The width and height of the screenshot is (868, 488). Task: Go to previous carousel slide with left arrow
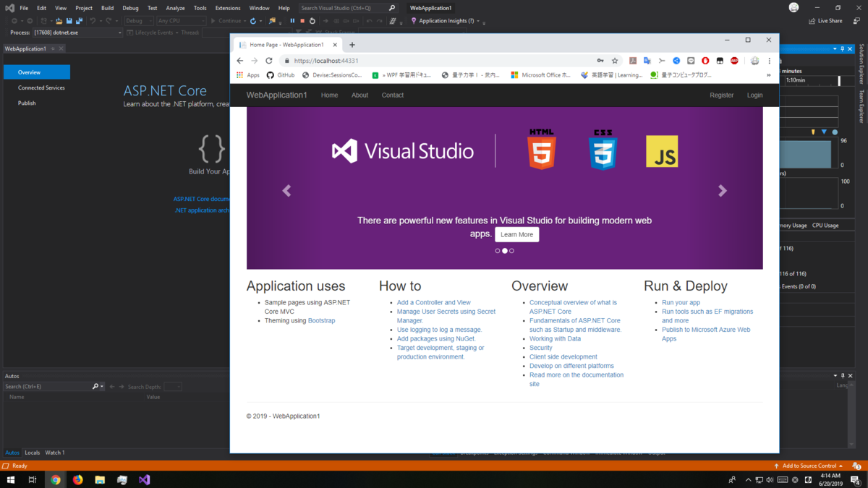point(286,191)
